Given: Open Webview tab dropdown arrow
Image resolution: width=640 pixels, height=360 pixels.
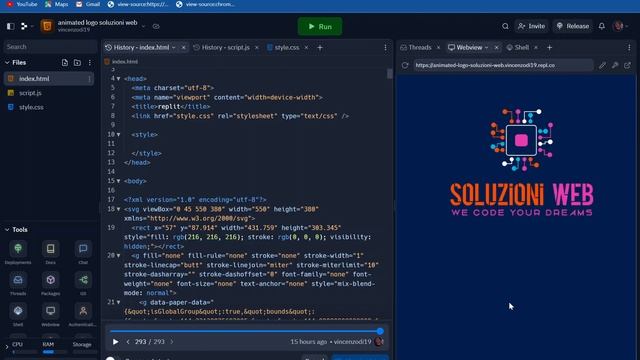Looking at the screenshot, I should pos(487,48).
